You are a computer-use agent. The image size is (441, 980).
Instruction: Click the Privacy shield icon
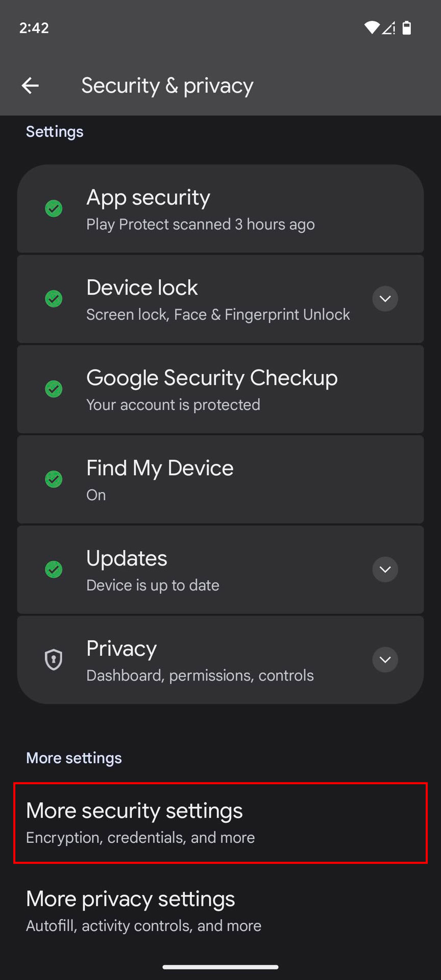coord(54,659)
